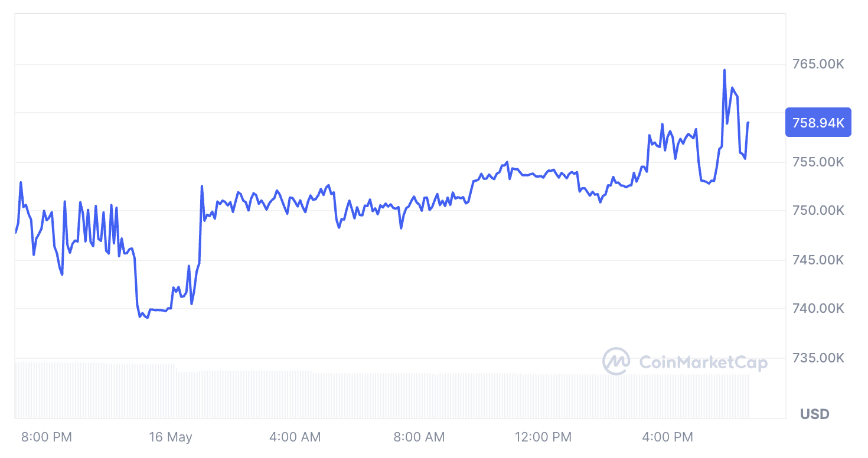868x458 pixels.
Task: Select the 4:00 PM time label
Action: click(x=668, y=437)
